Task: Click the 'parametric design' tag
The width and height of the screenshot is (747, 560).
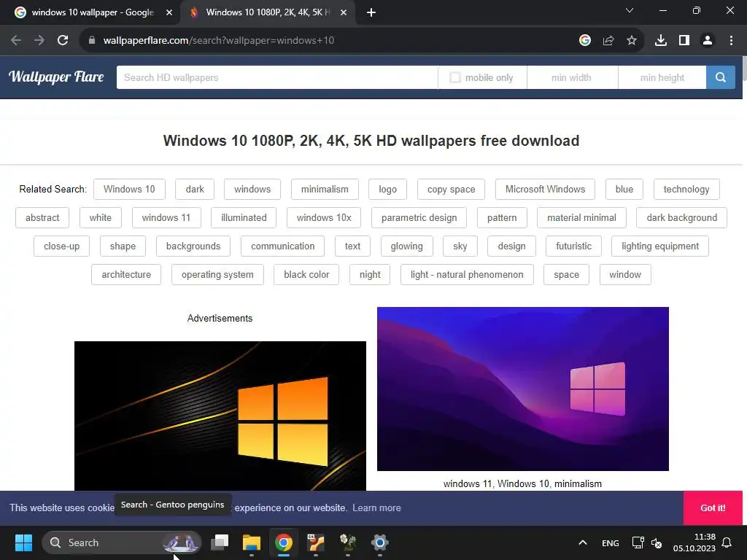Action: pyautogui.click(x=419, y=217)
